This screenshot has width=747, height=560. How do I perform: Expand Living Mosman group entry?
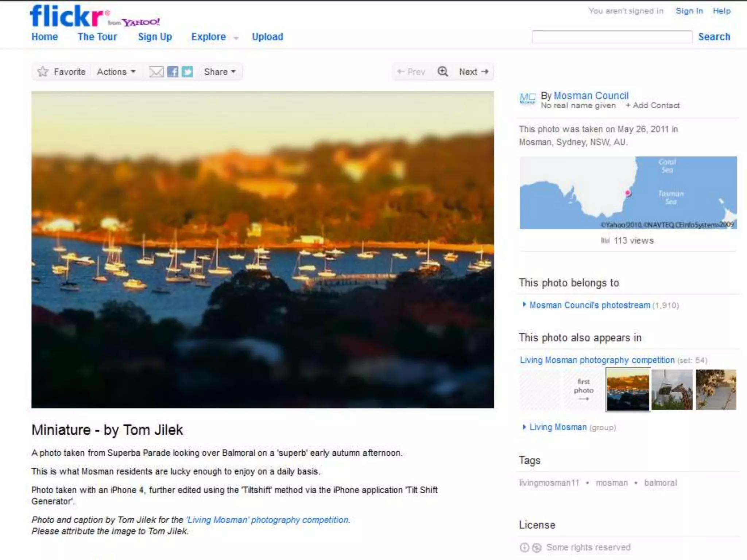tap(524, 427)
